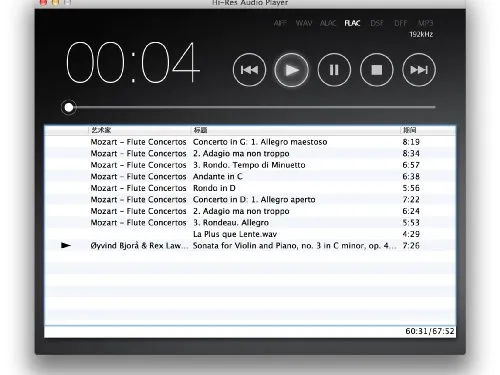
Task: Click the 00:04 elapsed time display
Action: 133,62
